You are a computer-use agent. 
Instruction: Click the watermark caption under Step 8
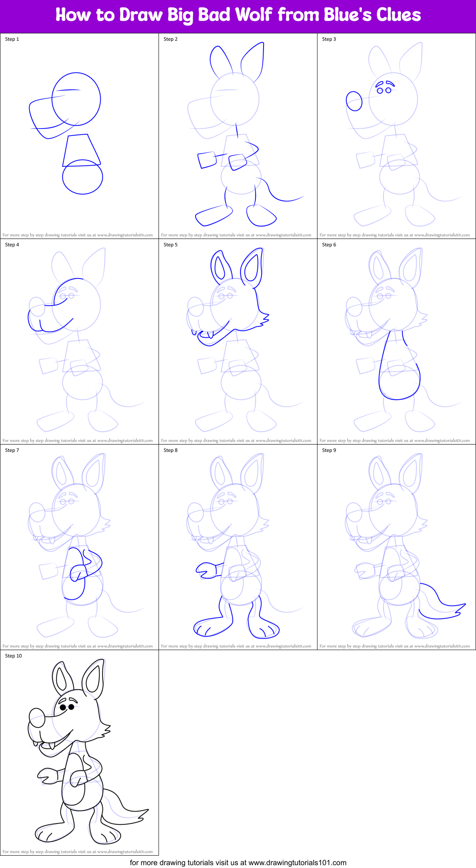pos(236,646)
